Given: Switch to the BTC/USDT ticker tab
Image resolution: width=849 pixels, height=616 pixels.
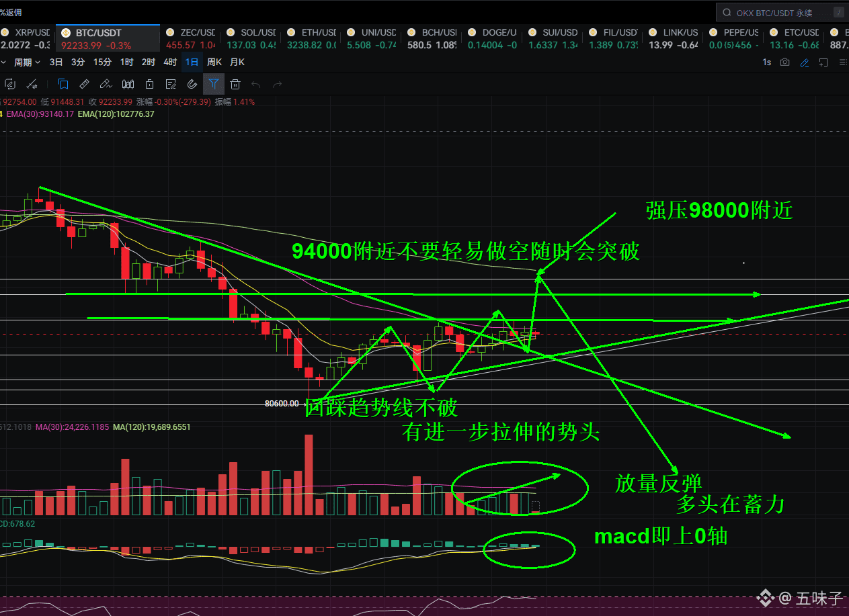Looking at the screenshot, I should point(108,38).
